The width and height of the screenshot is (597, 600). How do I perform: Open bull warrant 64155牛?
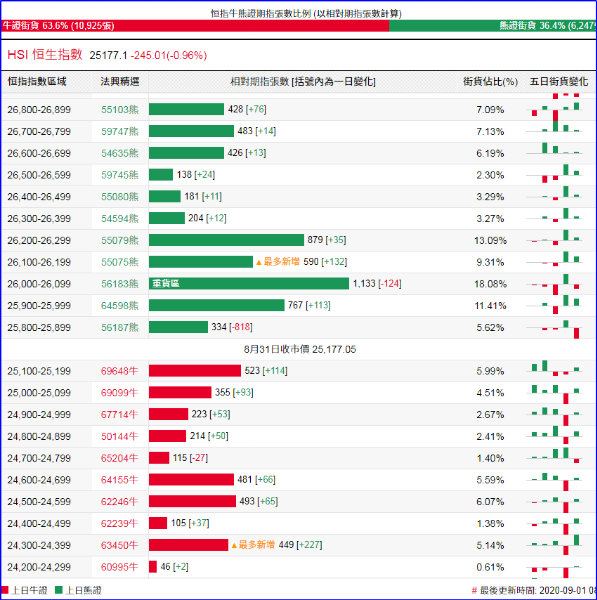(119, 480)
